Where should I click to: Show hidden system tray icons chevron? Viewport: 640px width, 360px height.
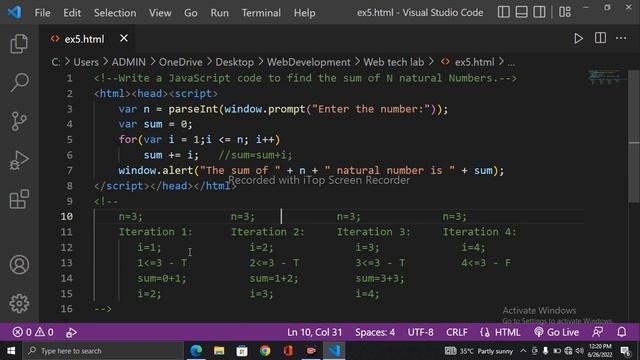coord(523,351)
